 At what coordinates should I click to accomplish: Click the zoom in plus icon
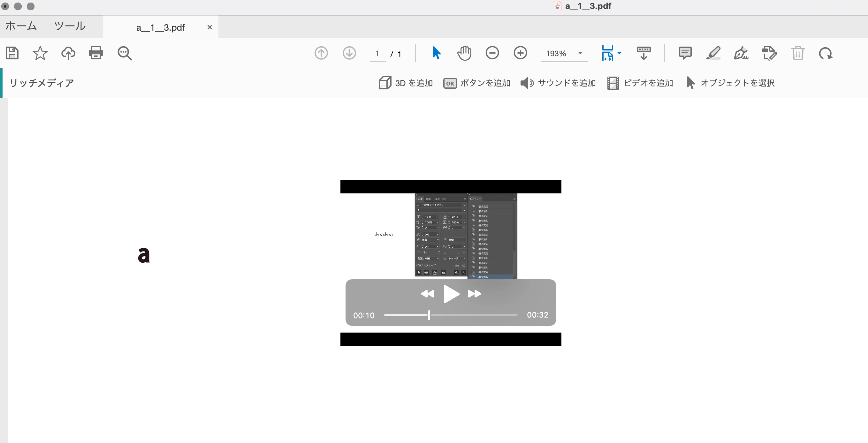(520, 53)
